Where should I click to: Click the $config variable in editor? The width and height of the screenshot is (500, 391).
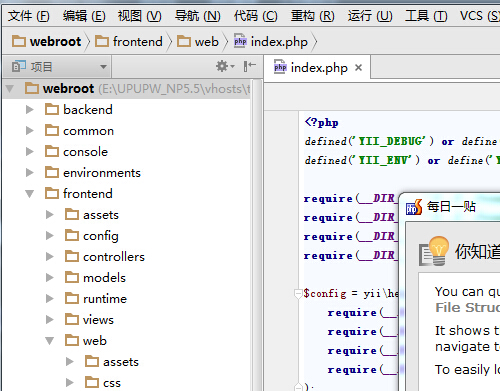(325, 293)
